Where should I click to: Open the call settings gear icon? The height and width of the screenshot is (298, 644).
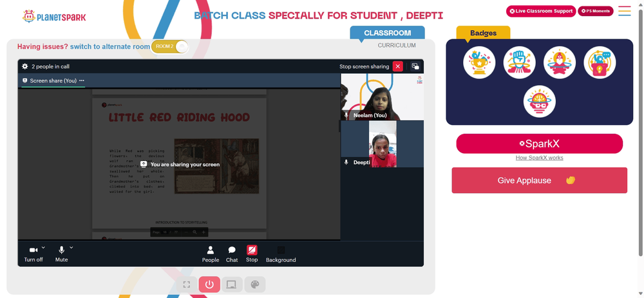pyautogui.click(x=25, y=66)
